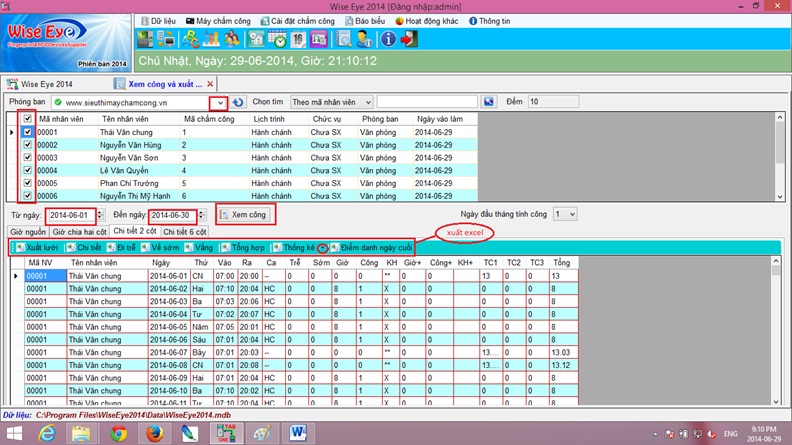Click the red exit door icon

tap(410, 39)
